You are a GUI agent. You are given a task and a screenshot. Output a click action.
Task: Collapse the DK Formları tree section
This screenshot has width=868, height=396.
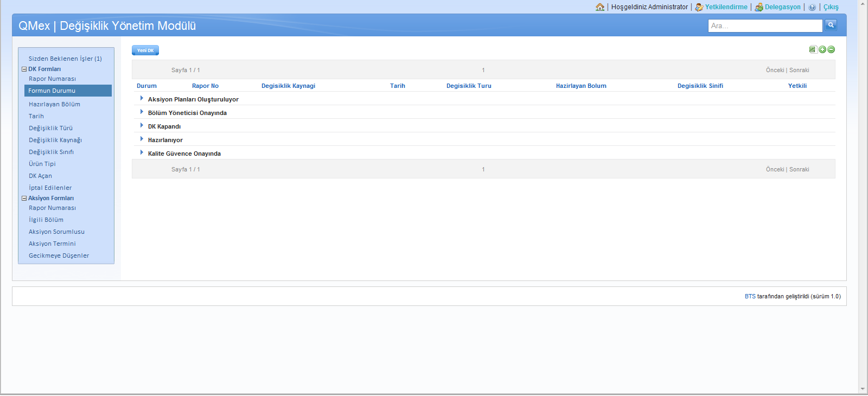click(24, 69)
